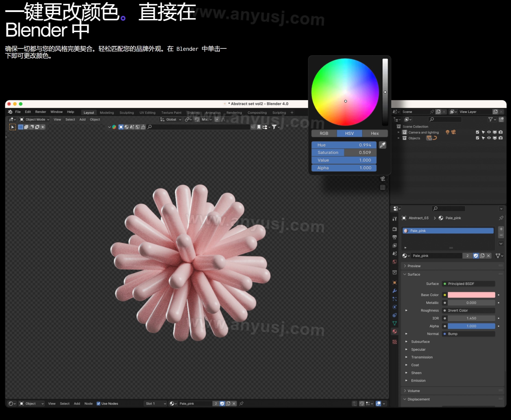
Task: Add a material slot with plus
Action: [x=501, y=229]
